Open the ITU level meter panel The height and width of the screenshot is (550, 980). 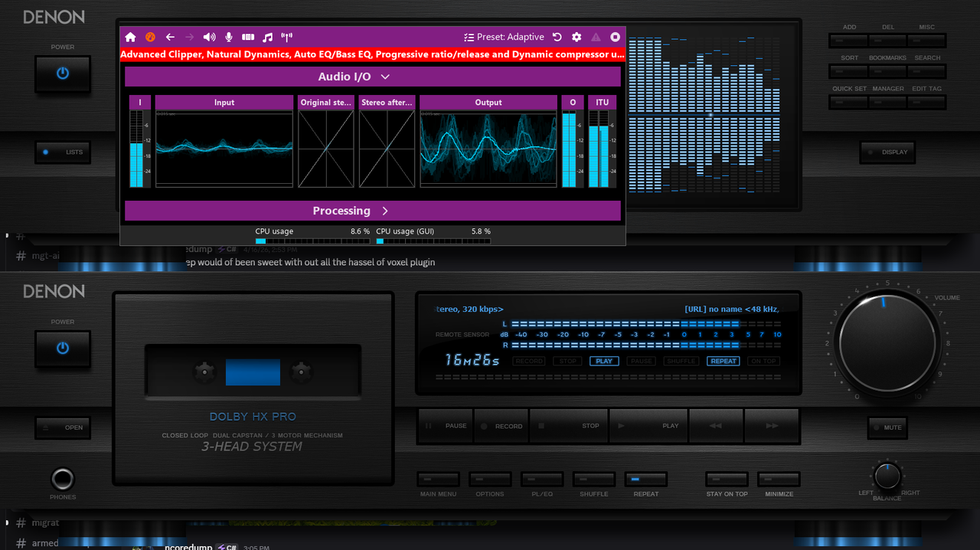pos(603,142)
